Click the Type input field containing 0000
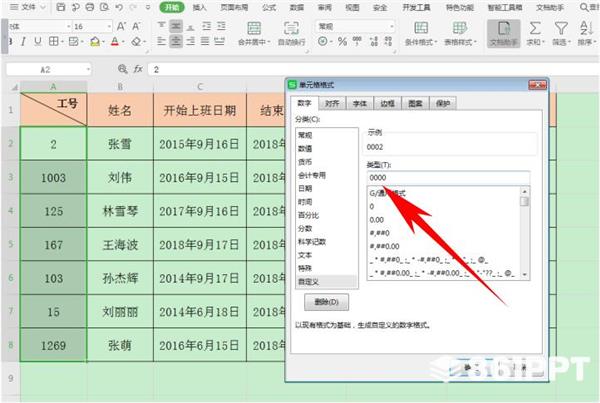 [448, 178]
